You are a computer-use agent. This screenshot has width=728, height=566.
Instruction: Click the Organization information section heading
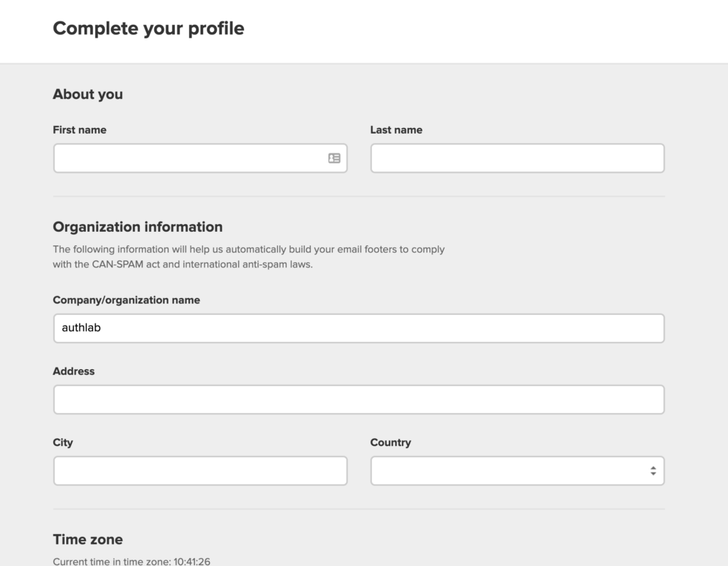tap(137, 227)
